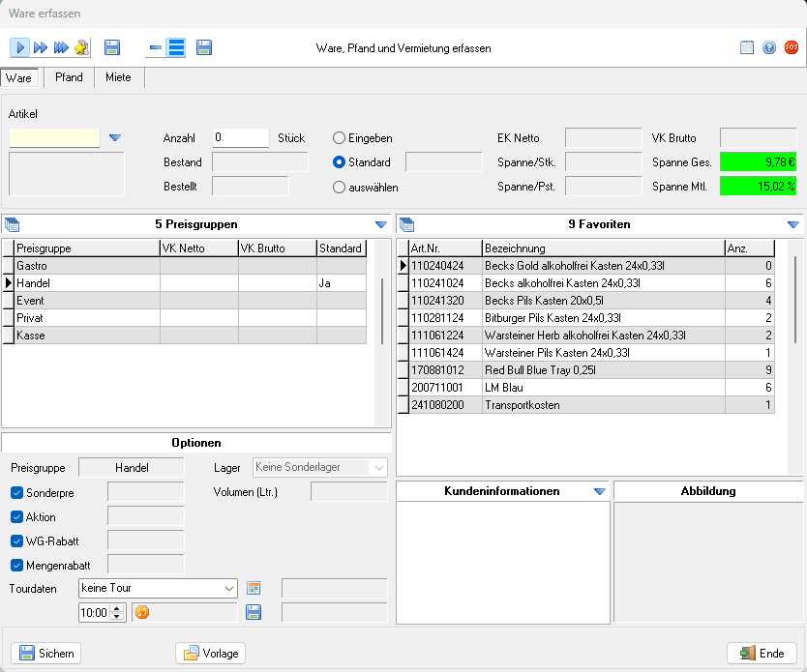Screen dimensions: 807x672
Task: Select the LM Blau favorite row
Action: (586, 388)
